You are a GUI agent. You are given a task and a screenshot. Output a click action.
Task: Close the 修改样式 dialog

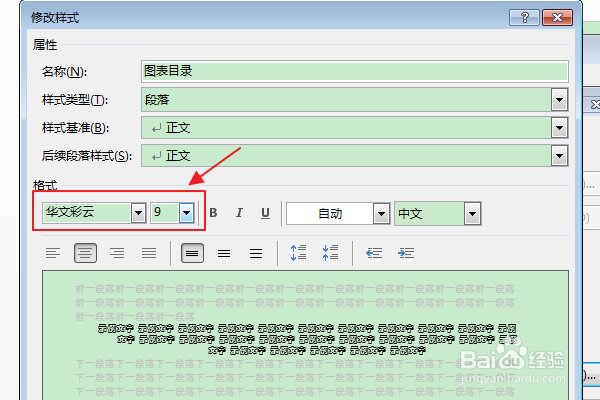558,18
